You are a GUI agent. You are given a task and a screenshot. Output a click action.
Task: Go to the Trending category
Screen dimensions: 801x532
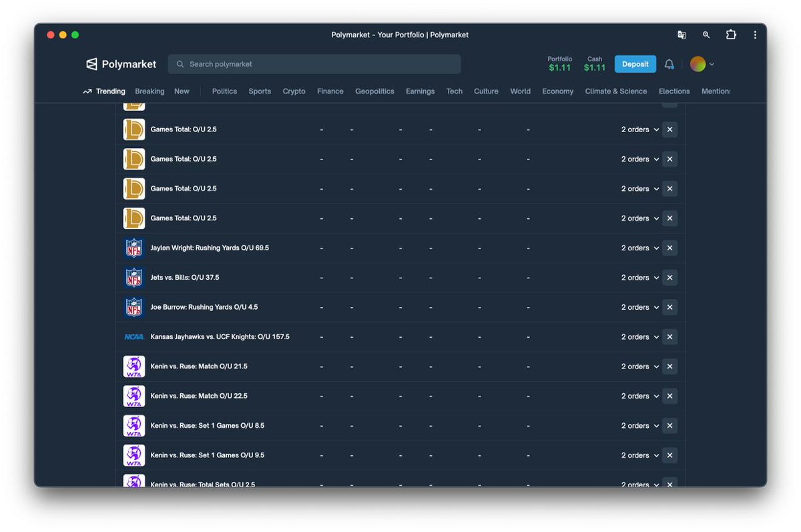pyautogui.click(x=104, y=91)
